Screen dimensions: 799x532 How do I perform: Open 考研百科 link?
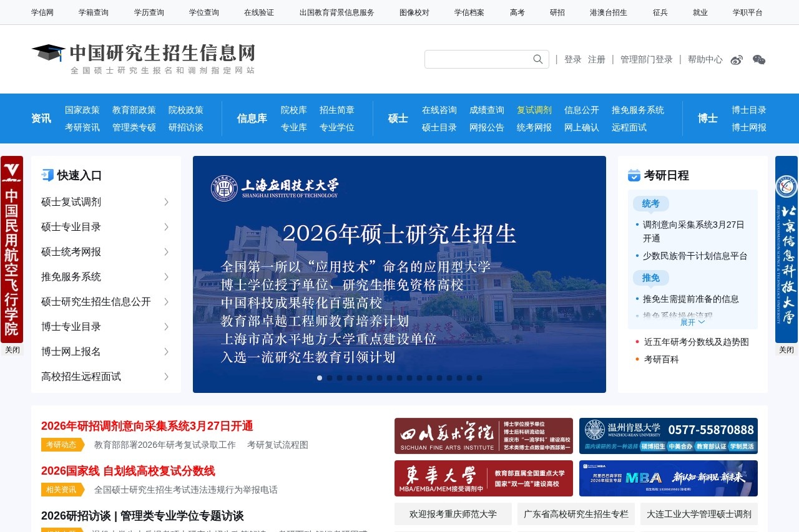(662, 359)
